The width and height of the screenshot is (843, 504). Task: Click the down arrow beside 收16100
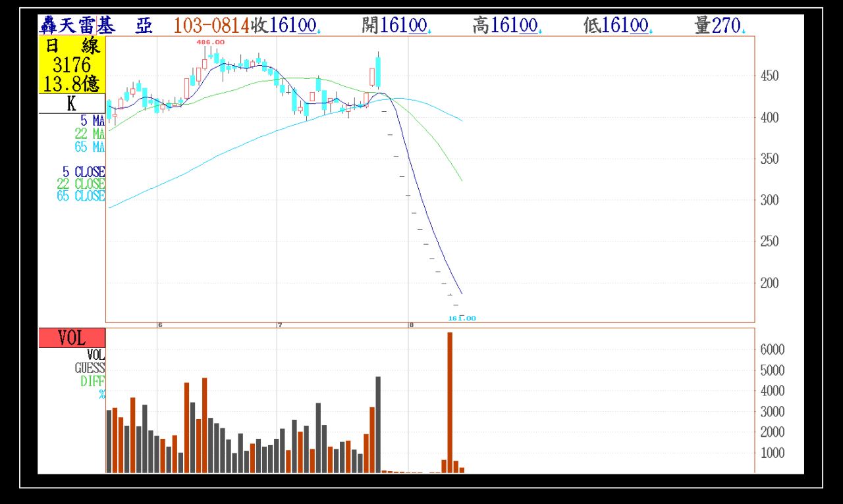click(x=319, y=31)
